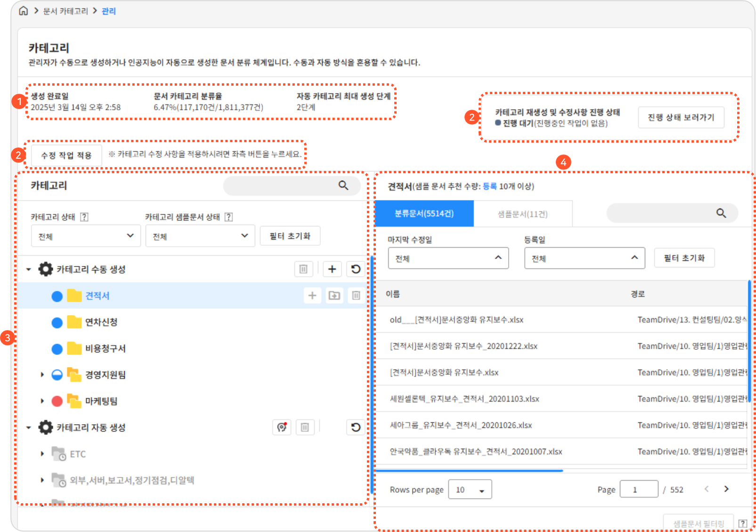Image resolution: width=756 pixels, height=532 pixels.
Task: Refresh the auto category creation section
Action: 356,427
